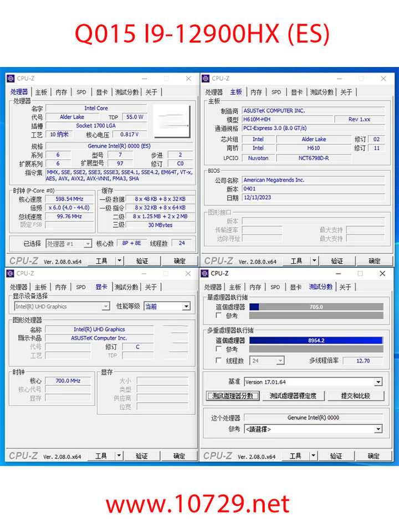This screenshot has height=532, width=399.
Task: Click 确定 button in mainboard window
Action: pos(375,261)
